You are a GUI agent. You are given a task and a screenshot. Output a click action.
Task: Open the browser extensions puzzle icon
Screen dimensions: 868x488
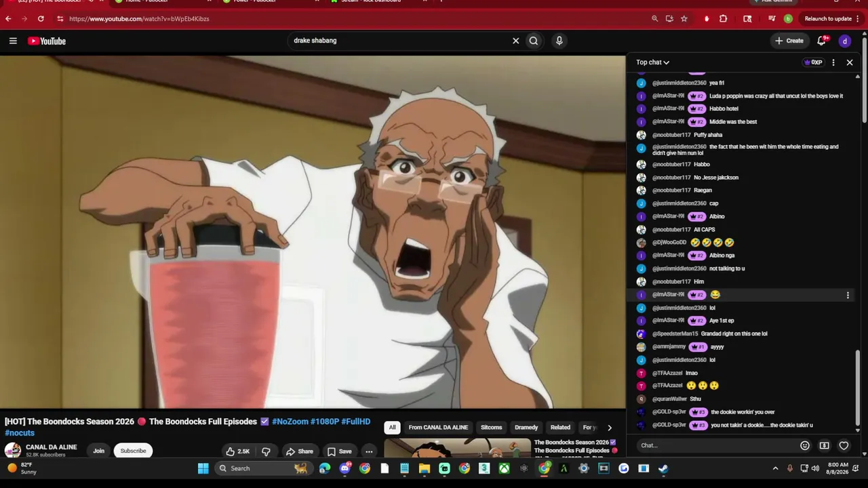tap(724, 19)
